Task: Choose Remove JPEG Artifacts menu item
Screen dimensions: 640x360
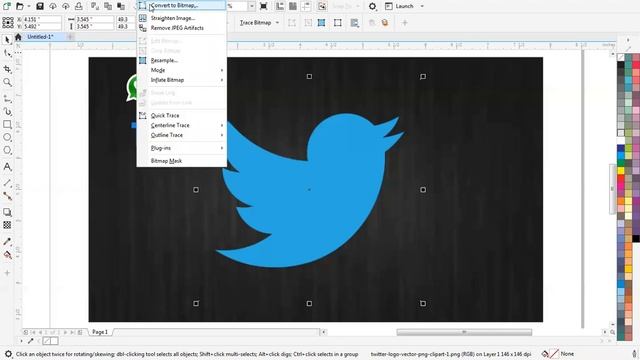Action: pos(182,28)
